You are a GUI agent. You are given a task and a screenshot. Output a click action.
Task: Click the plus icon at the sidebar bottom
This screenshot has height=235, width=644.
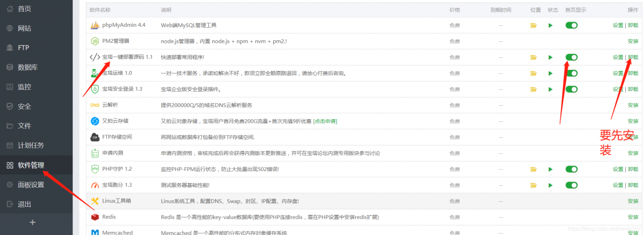tap(33, 222)
